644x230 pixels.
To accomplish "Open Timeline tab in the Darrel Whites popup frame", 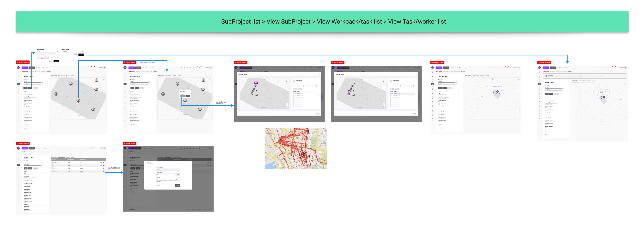I will [x=179, y=76].
